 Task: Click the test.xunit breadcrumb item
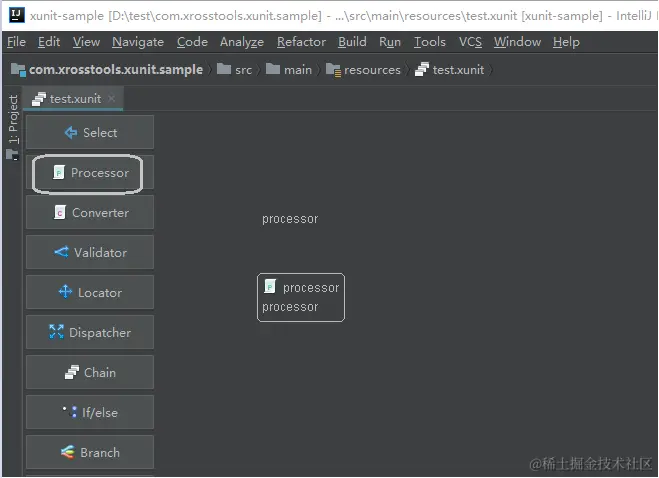450,69
